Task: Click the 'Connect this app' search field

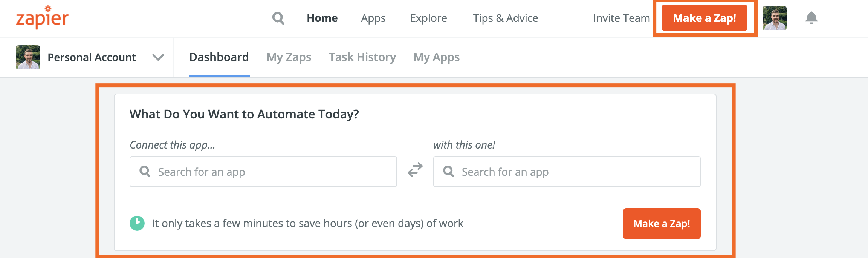Action: pos(263,172)
